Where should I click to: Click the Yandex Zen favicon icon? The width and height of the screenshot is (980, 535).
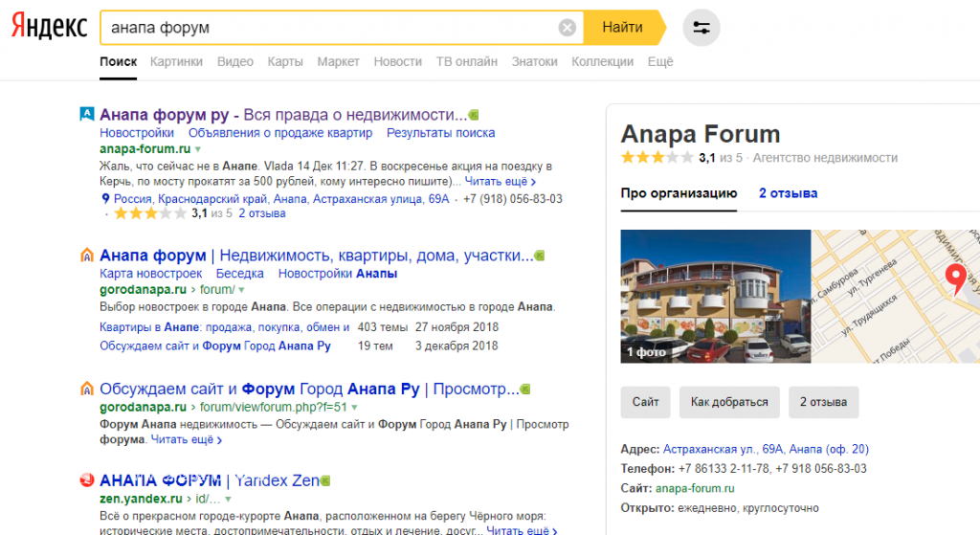pos(87,480)
